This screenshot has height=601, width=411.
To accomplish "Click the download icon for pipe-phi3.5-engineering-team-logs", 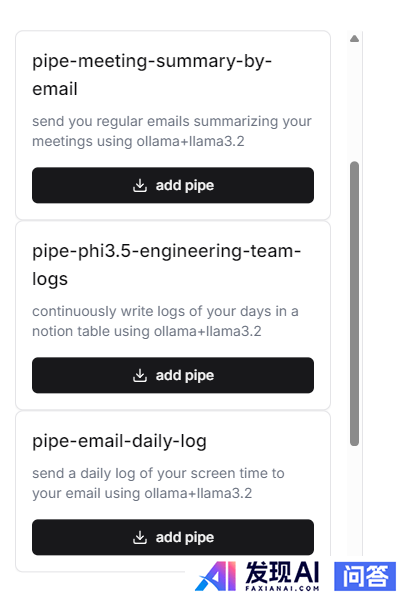I will pos(140,376).
